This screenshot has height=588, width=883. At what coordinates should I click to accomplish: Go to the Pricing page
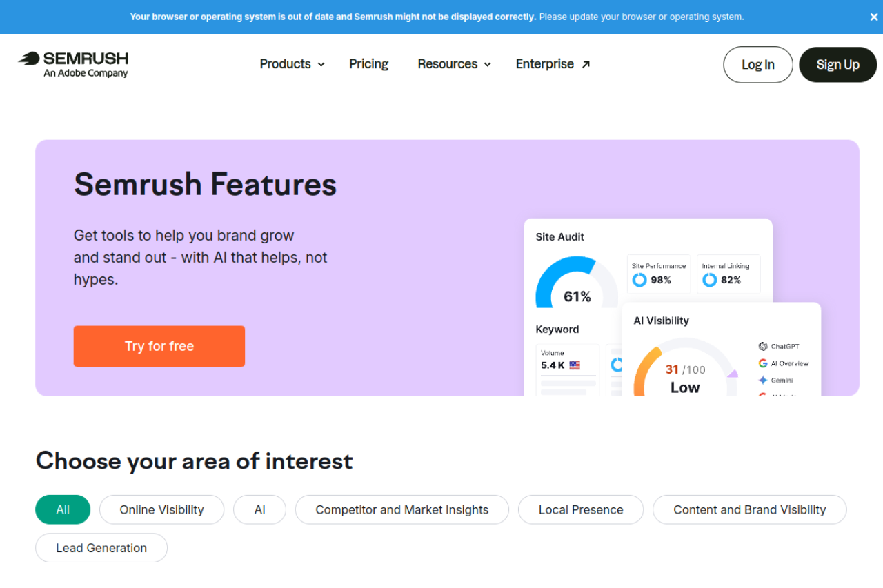(368, 64)
